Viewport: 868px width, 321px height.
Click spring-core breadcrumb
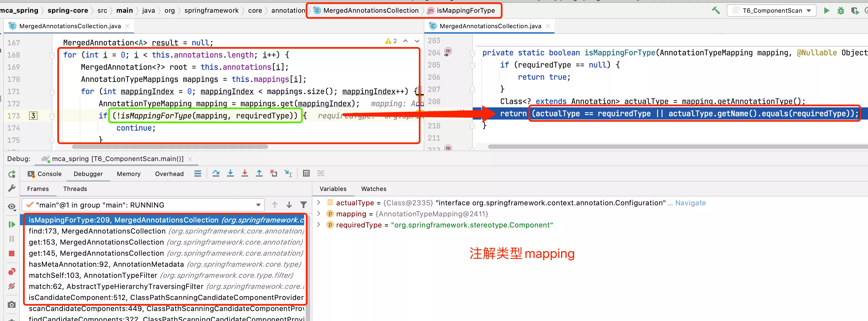(x=68, y=11)
